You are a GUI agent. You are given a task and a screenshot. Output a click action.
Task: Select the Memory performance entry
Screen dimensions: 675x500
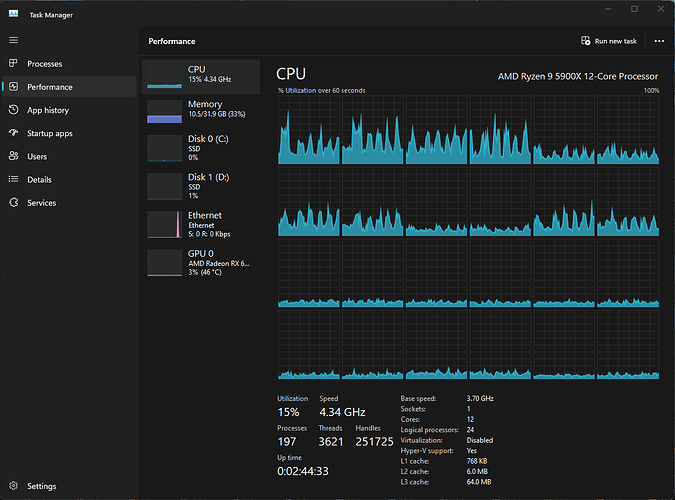coord(201,110)
